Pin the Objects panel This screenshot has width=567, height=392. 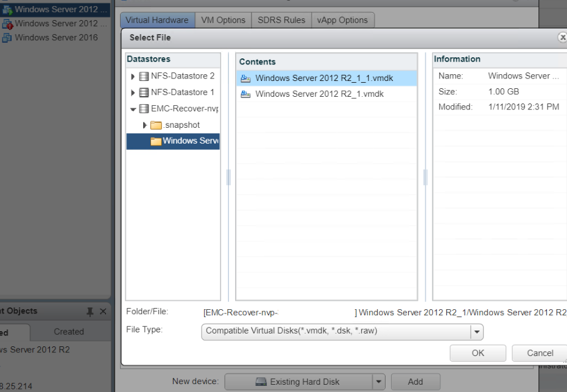tap(90, 312)
